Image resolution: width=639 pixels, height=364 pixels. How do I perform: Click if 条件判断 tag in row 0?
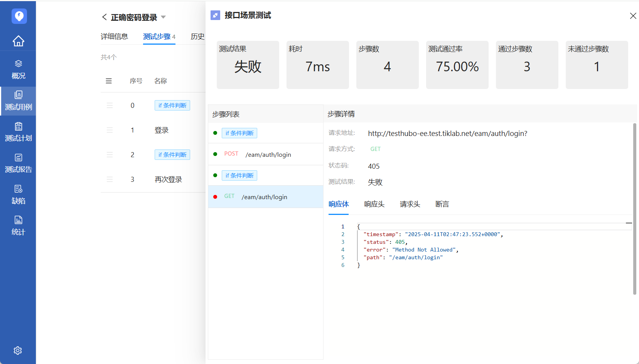[x=172, y=106]
